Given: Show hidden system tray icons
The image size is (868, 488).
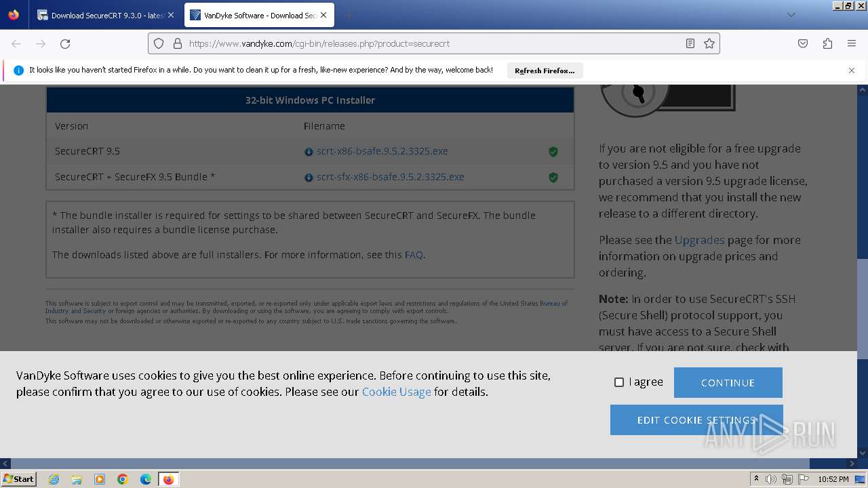Looking at the screenshot, I should (756, 479).
